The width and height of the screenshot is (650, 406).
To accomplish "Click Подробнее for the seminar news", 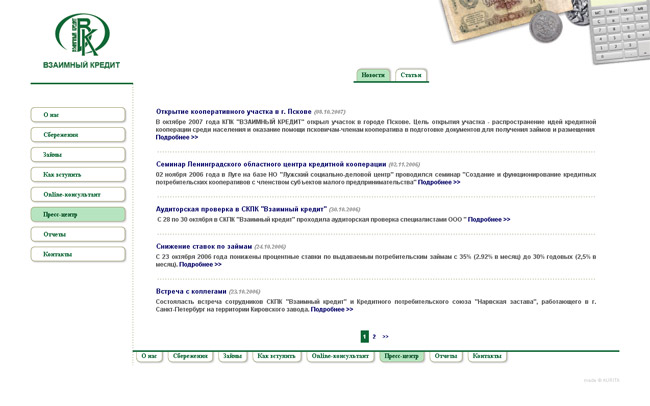I will coord(439,182).
